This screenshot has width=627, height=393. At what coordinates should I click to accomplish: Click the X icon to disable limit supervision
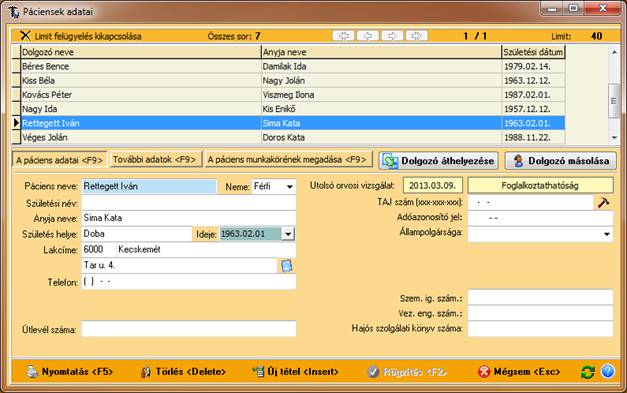(25, 36)
